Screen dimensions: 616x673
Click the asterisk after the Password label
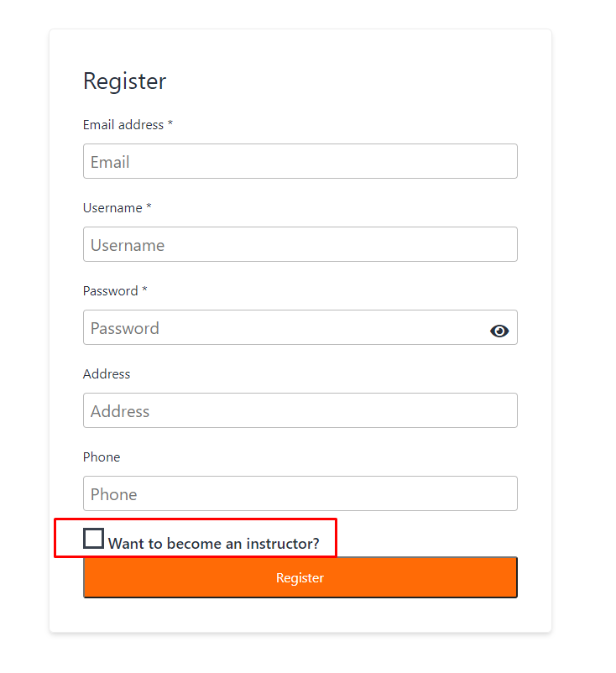144,290
